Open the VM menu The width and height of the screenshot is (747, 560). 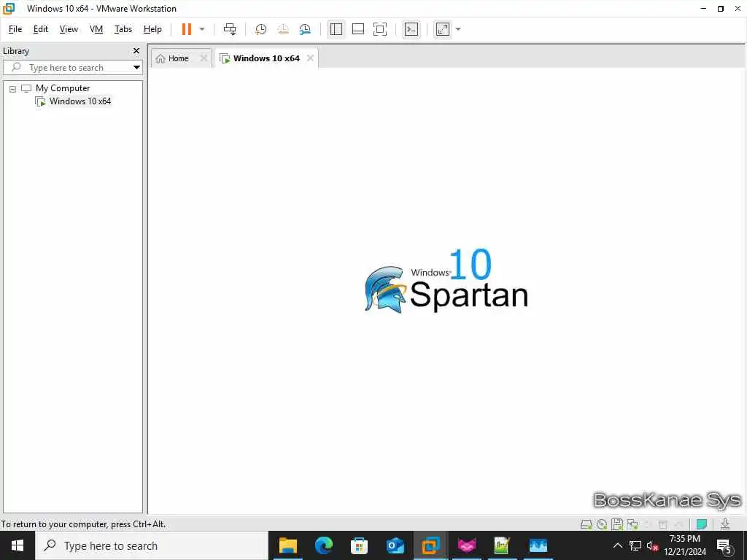pos(96,29)
